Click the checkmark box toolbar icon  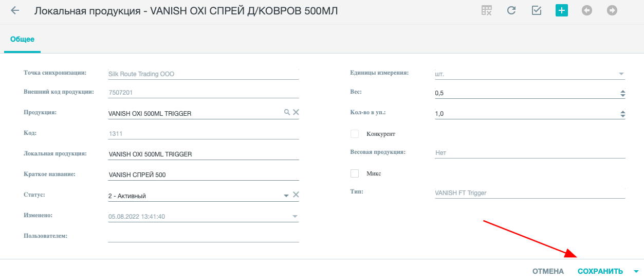coord(537,10)
